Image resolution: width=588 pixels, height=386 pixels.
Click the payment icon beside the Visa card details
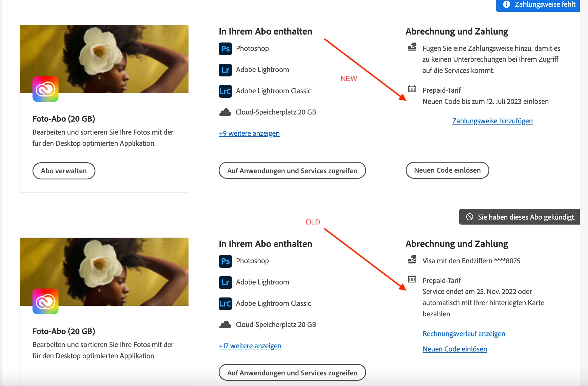click(412, 260)
